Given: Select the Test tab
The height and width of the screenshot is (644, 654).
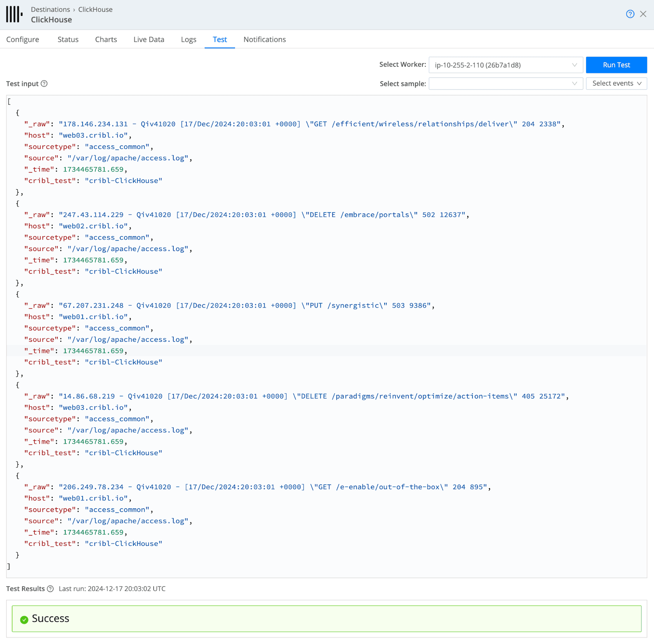Looking at the screenshot, I should click(219, 40).
